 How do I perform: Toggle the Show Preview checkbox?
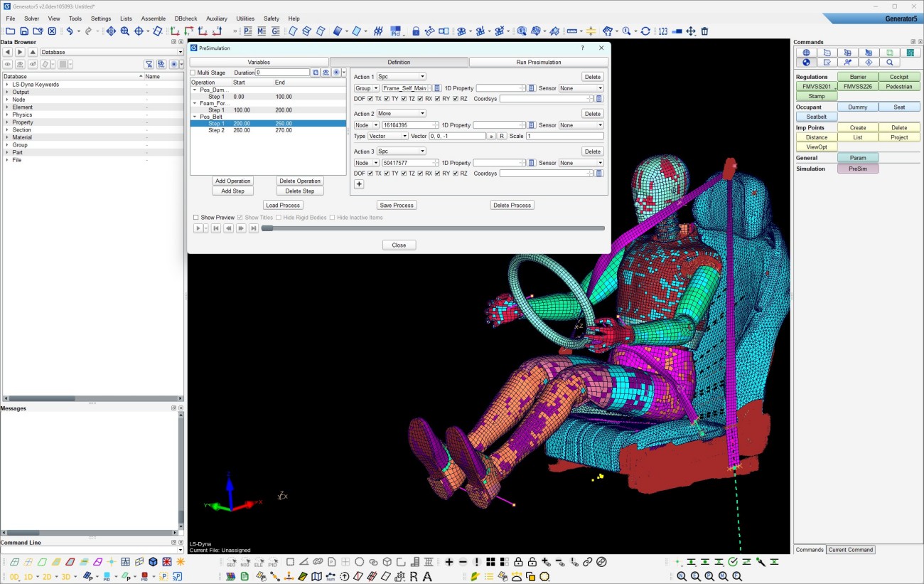196,218
